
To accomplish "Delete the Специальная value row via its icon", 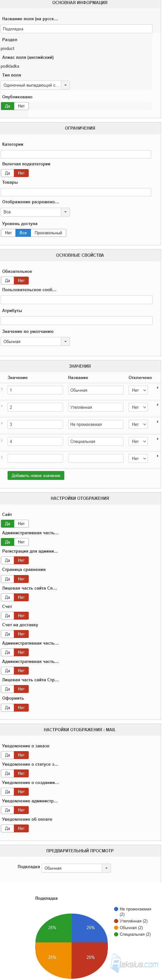I will [x=158, y=439].
